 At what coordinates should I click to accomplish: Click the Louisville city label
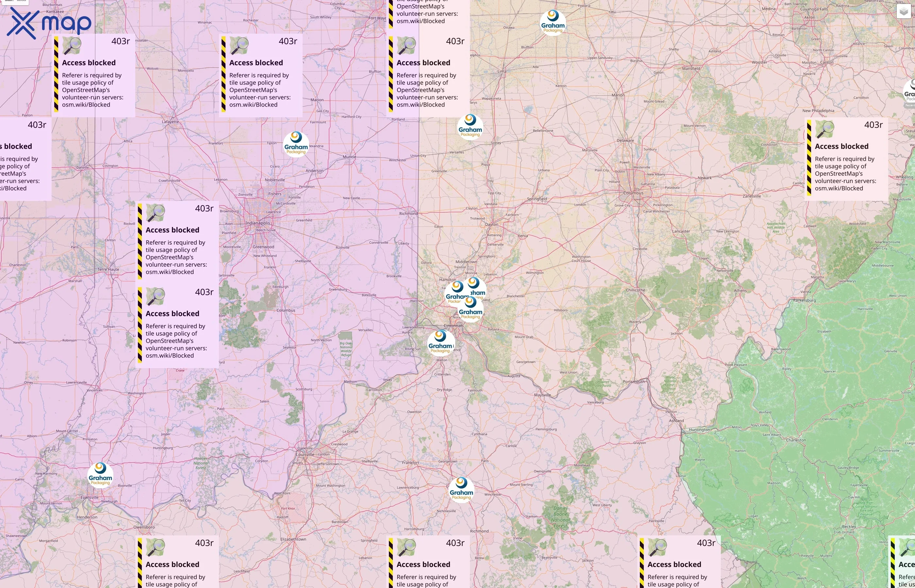click(305, 454)
